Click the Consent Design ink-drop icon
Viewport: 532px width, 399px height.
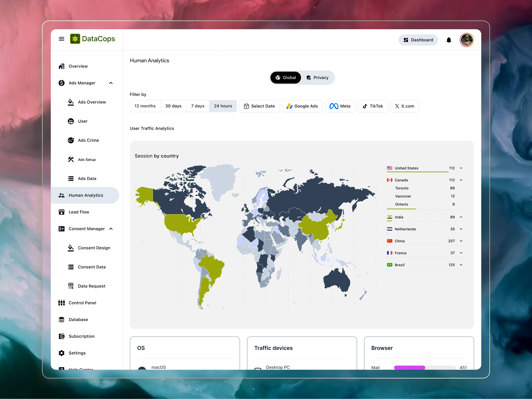click(71, 248)
